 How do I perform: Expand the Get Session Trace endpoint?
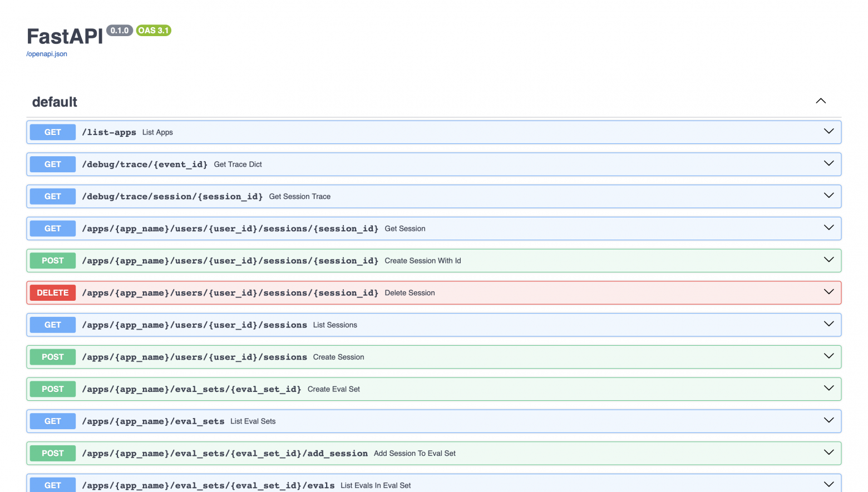pos(828,196)
